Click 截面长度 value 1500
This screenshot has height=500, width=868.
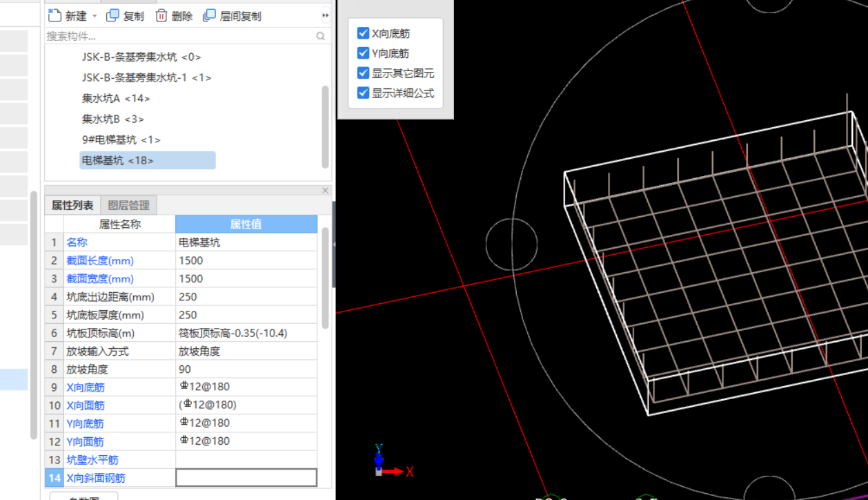pyautogui.click(x=246, y=260)
